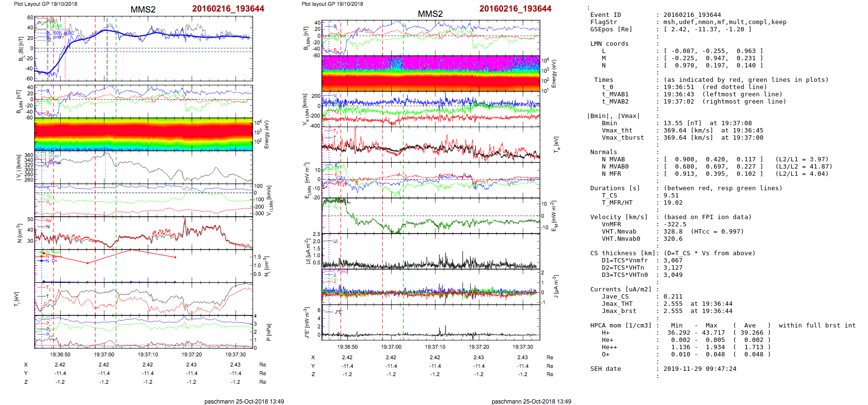
Task: Click the MMS2 title above the right plot
Action: tap(430, 14)
